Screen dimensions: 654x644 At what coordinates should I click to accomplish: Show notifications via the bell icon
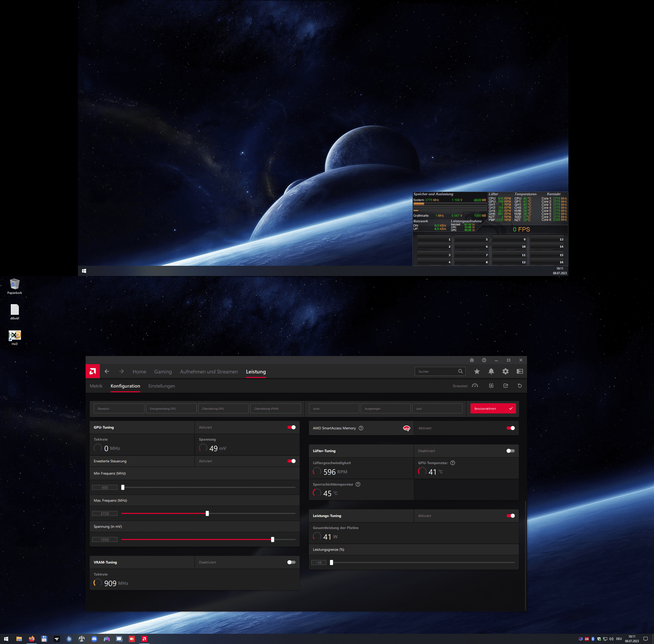tap(491, 371)
